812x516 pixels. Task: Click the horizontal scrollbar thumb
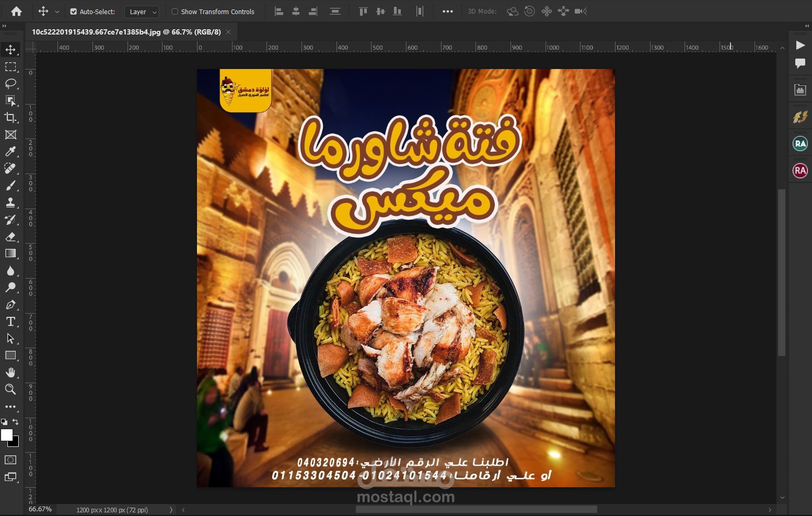point(476,510)
